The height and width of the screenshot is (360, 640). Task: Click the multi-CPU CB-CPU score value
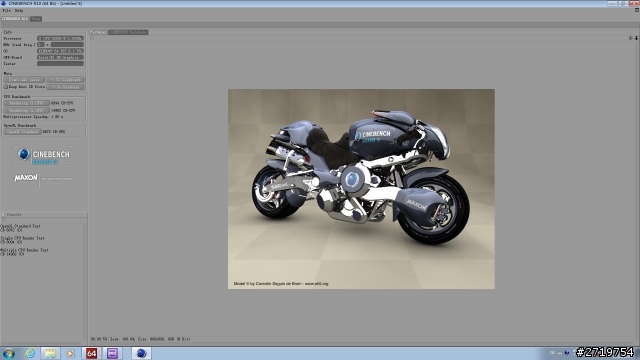pos(63,111)
